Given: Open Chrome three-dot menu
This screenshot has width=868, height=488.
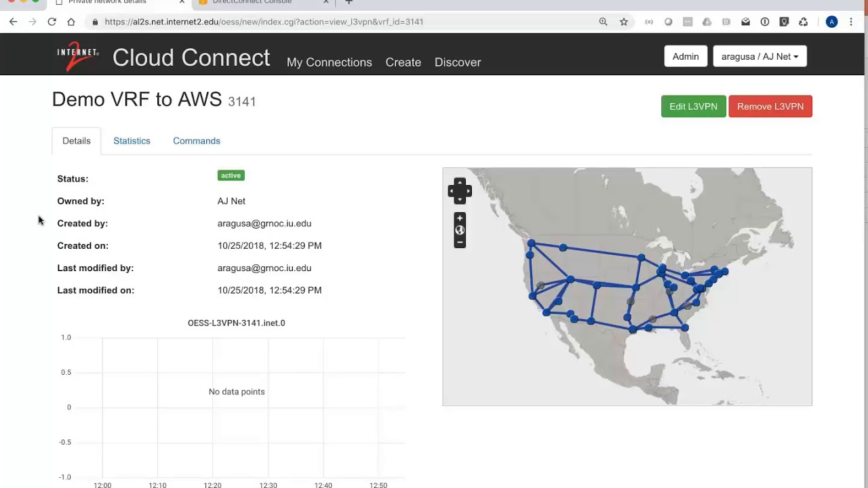Looking at the screenshot, I should (x=851, y=22).
